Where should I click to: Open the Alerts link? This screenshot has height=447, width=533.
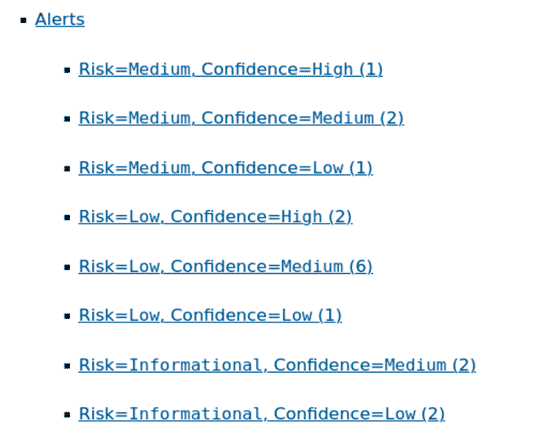(60, 19)
